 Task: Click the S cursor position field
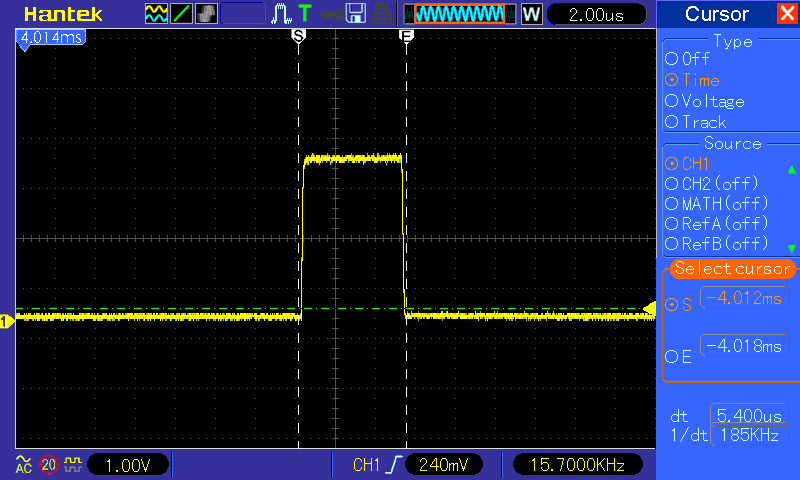pyautogui.click(x=742, y=297)
